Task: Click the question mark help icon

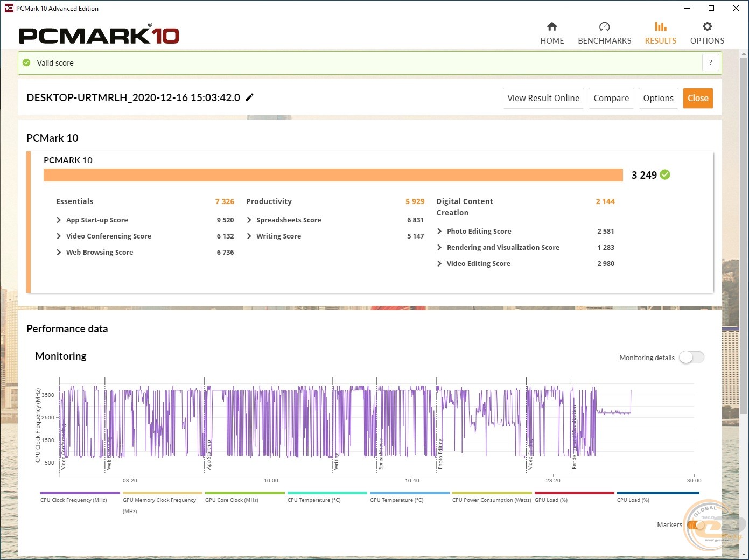Action: [710, 63]
